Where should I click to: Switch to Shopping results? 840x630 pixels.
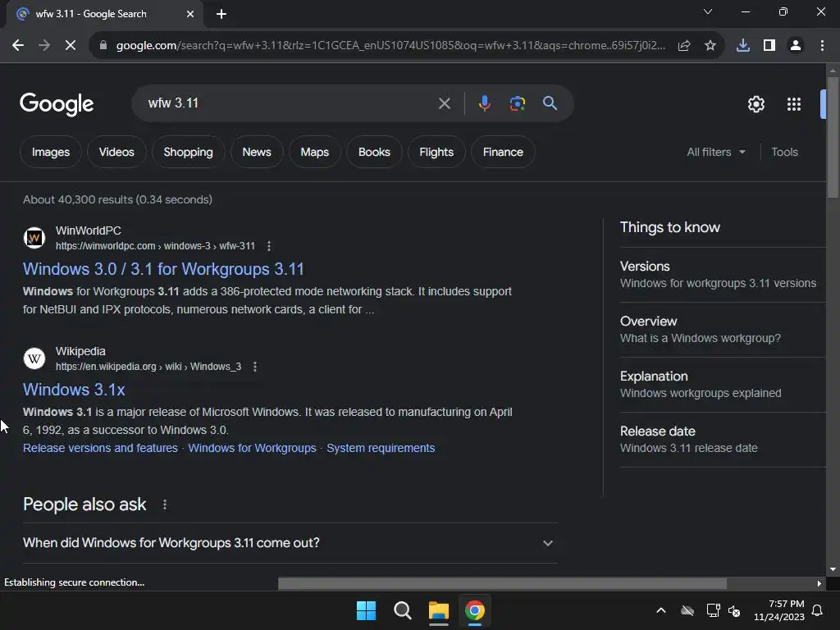(x=188, y=152)
